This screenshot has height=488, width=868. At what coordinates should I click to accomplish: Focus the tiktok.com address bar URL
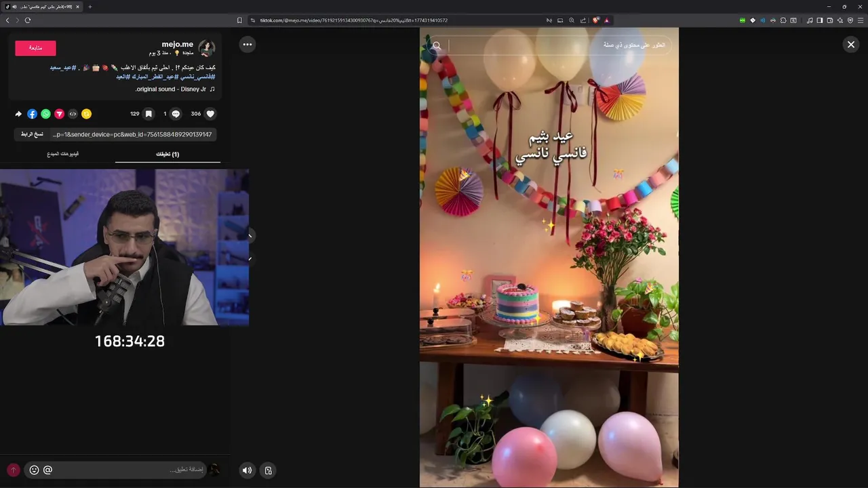click(x=354, y=20)
